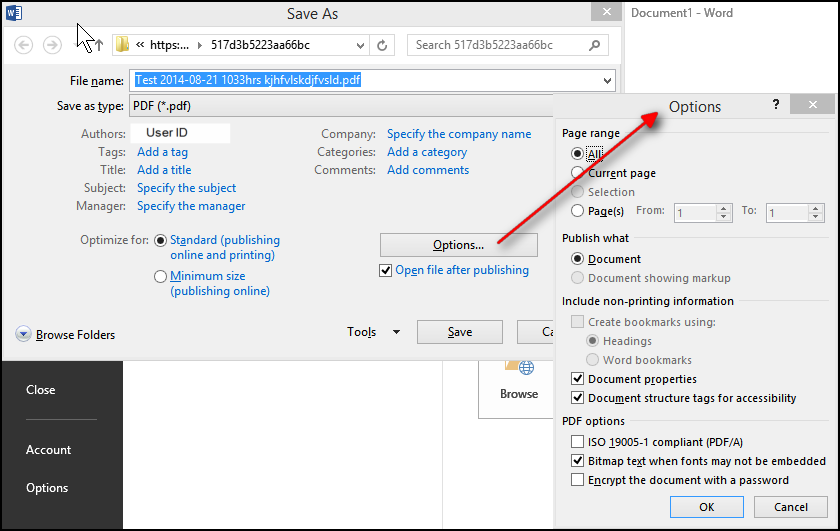Open the Save as type PDF combo box
The height and width of the screenshot is (531, 840).
342,106
